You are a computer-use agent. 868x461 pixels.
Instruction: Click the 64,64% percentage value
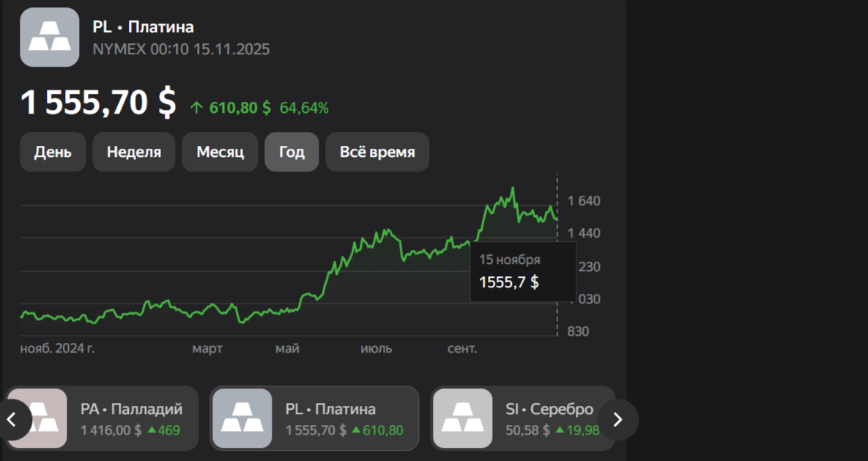pyautogui.click(x=305, y=107)
